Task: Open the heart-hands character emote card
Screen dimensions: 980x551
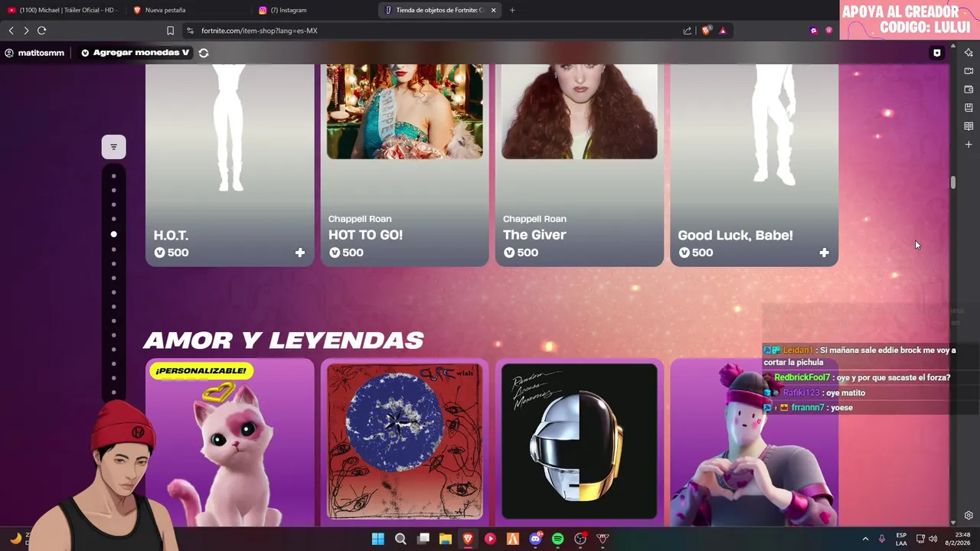Action: [754, 442]
